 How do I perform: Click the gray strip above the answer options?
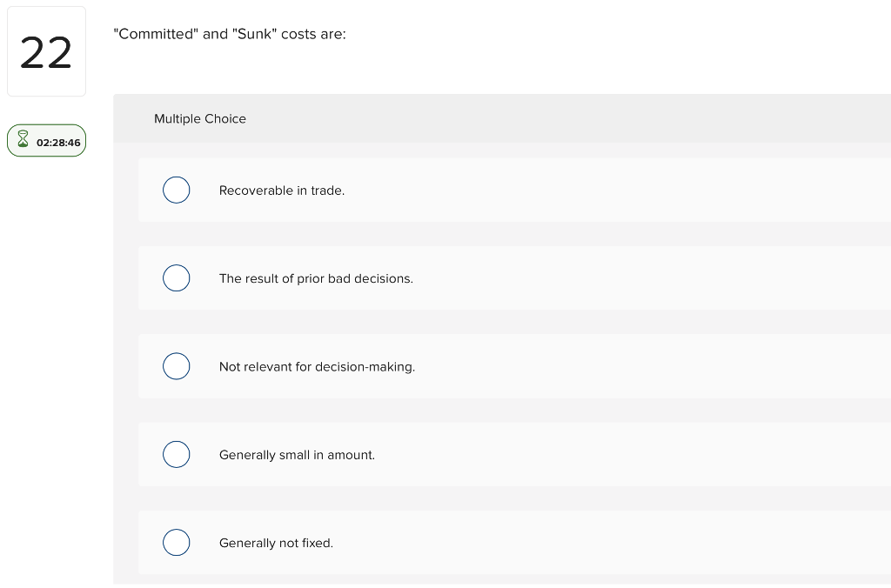[x=522, y=148]
